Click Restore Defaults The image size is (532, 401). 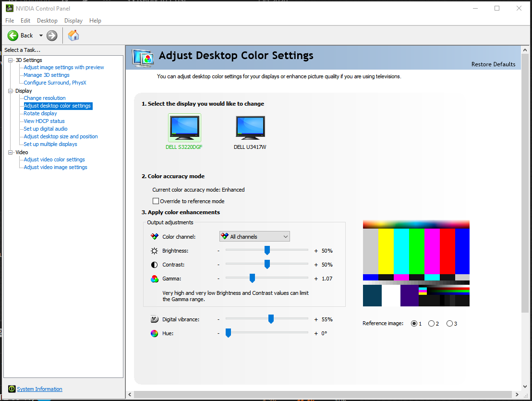pos(493,64)
